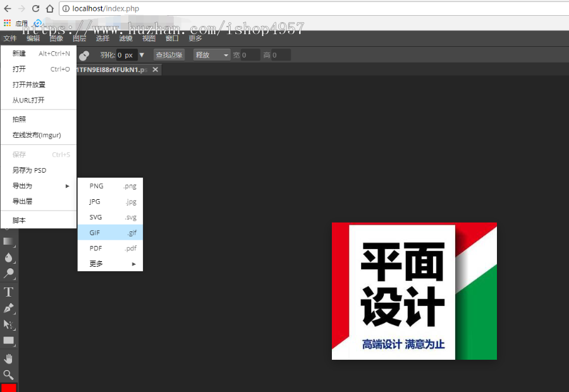Choose the Rectangle shape tool

click(x=8, y=341)
